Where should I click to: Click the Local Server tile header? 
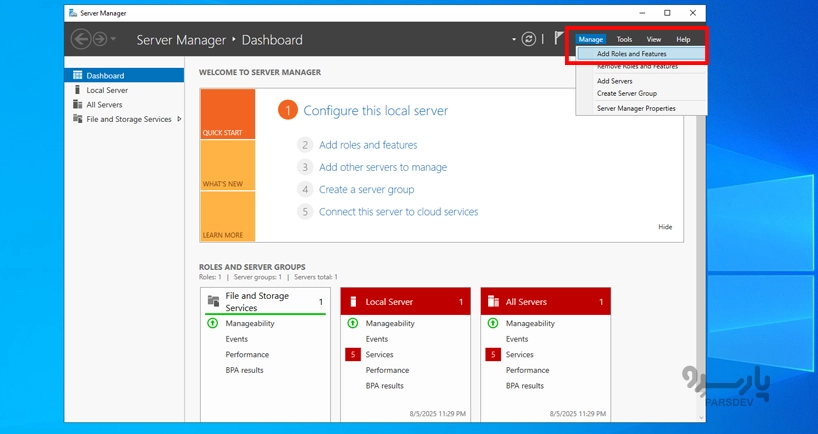[x=405, y=302]
